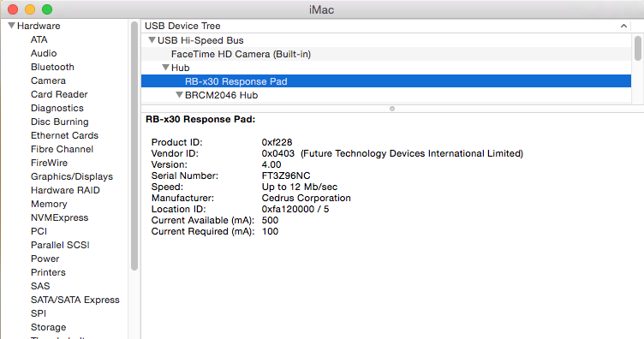Select Storage in the sidebar
The height and width of the screenshot is (339, 644).
(49, 327)
